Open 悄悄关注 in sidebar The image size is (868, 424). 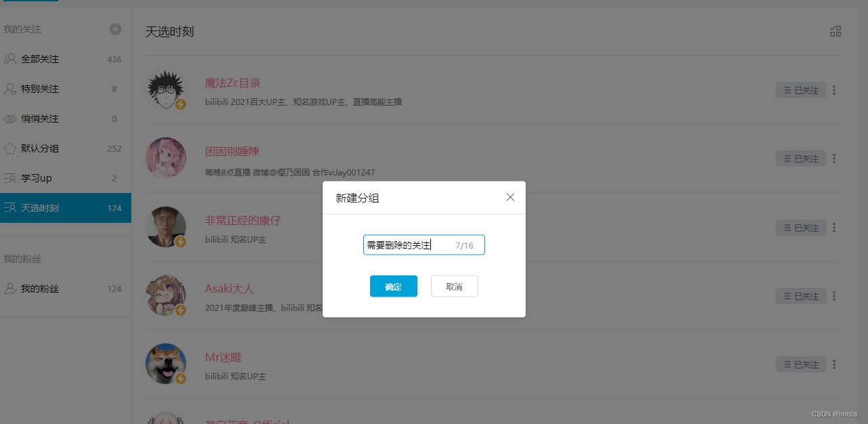(x=66, y=119)
